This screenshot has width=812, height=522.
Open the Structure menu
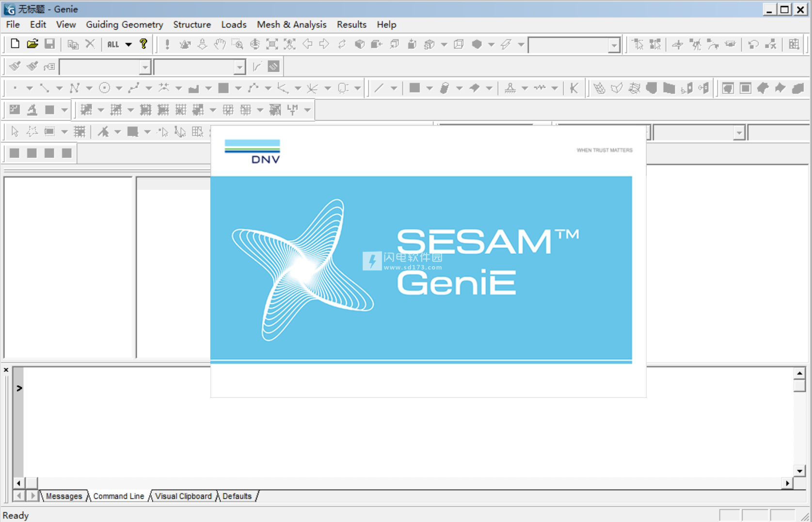click(x=192, y=24)
